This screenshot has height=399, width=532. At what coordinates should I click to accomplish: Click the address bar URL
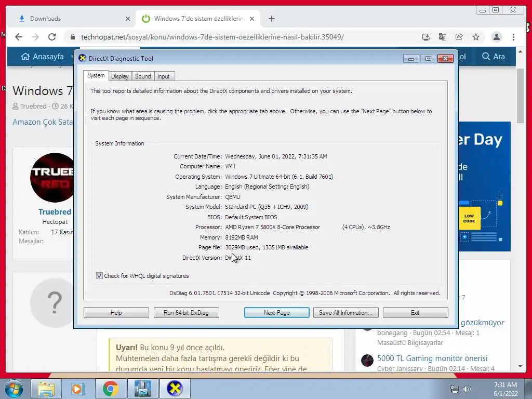[x=212, y=37]
